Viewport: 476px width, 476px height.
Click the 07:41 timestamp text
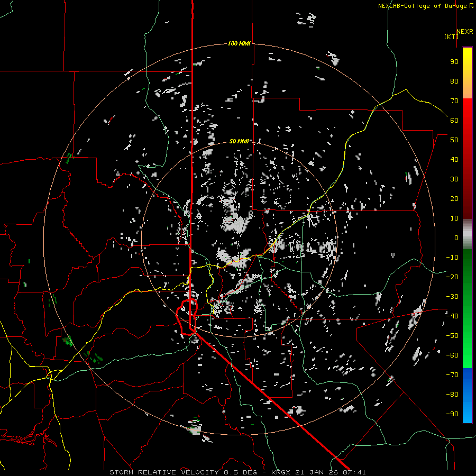(x=354, y=472)
